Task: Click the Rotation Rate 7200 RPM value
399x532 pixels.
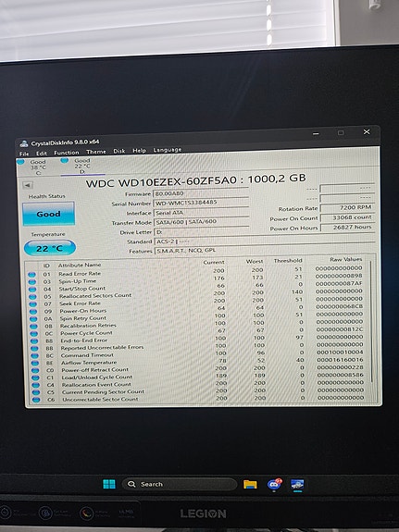Action: (x=347, y=207)
